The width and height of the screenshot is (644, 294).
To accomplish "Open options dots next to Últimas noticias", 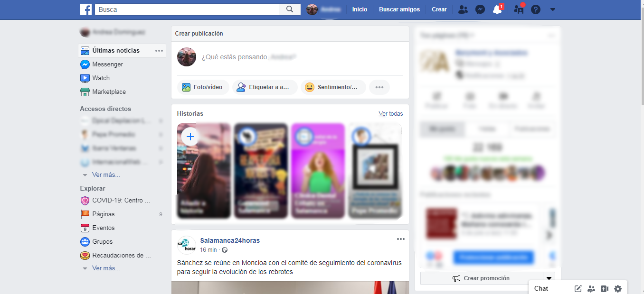I will 159,51.
